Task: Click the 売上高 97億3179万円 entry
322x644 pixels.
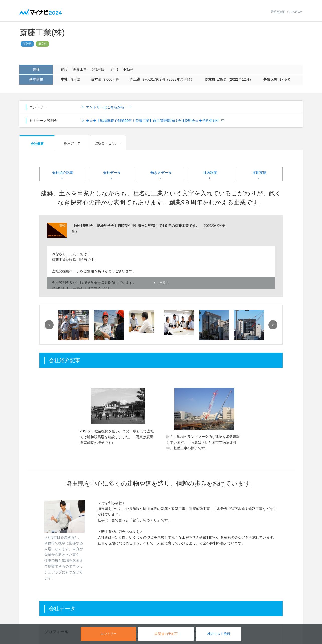Action: [x=162, y=79]
